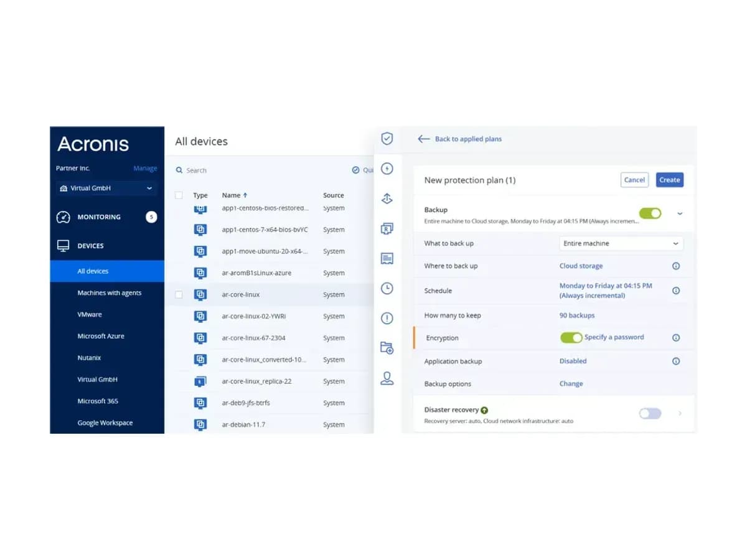Viewport: 747px width, 560px height.
Task: Click the lightning bolt icon in side strip
Action: coord(387,169)
